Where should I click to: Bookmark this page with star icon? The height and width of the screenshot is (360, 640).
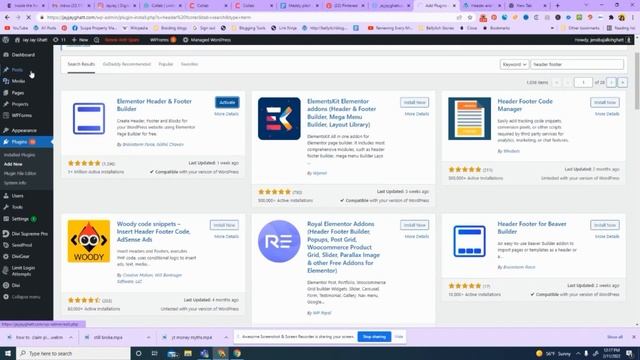coord(470,18)
